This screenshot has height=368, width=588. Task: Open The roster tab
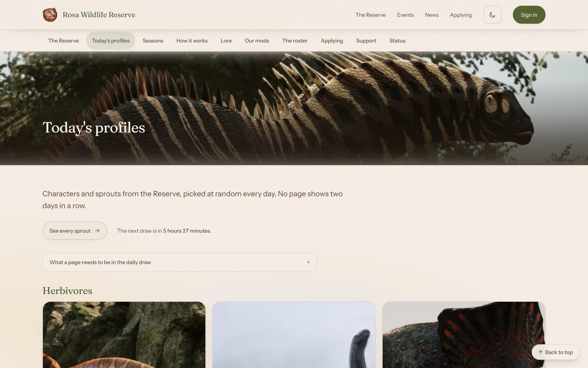[x=295, y=41]
